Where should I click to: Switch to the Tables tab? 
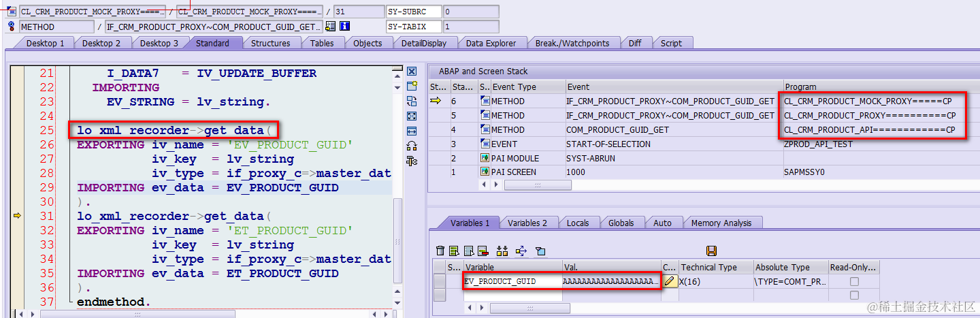pos(322,43)
